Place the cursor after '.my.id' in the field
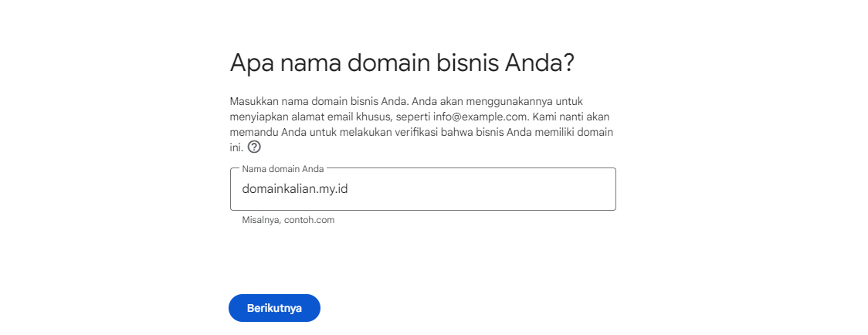The height and width of the screenshot is (335, 868). (349, 189)
